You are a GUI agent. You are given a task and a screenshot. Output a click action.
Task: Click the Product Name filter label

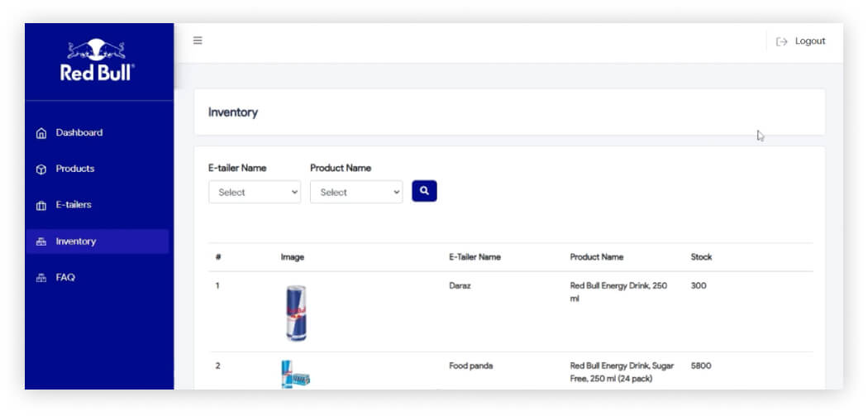click(x=341, y=168)
